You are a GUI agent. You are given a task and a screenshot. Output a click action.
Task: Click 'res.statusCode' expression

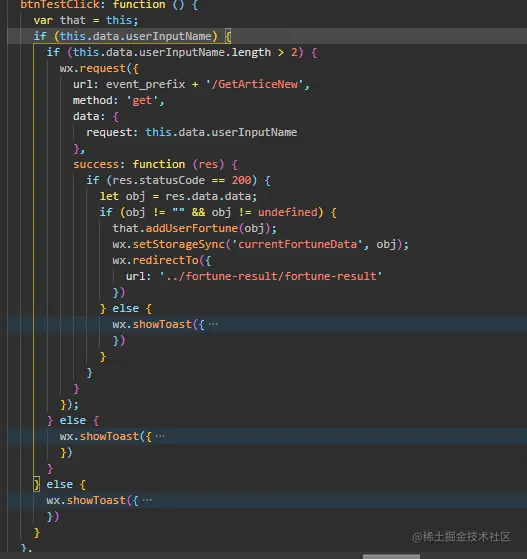[158, 180]
